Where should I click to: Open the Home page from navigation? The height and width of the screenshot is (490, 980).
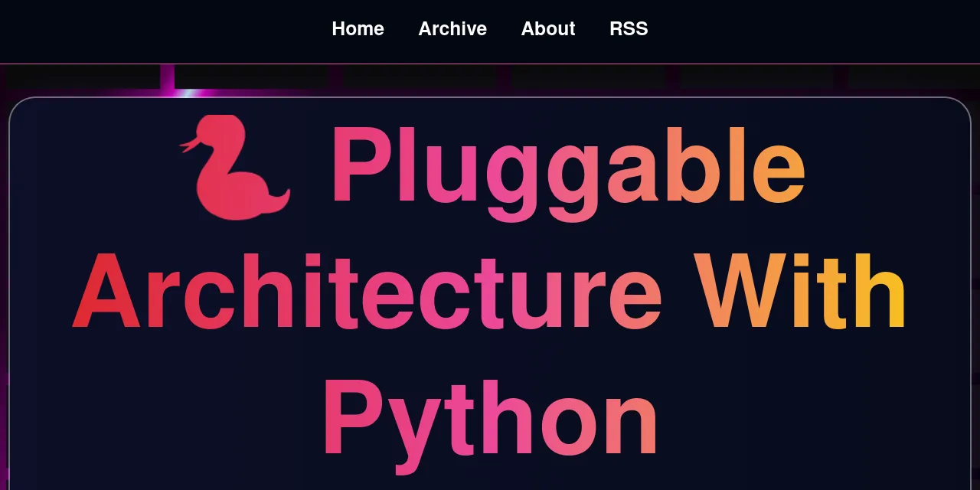pos(358,29)
